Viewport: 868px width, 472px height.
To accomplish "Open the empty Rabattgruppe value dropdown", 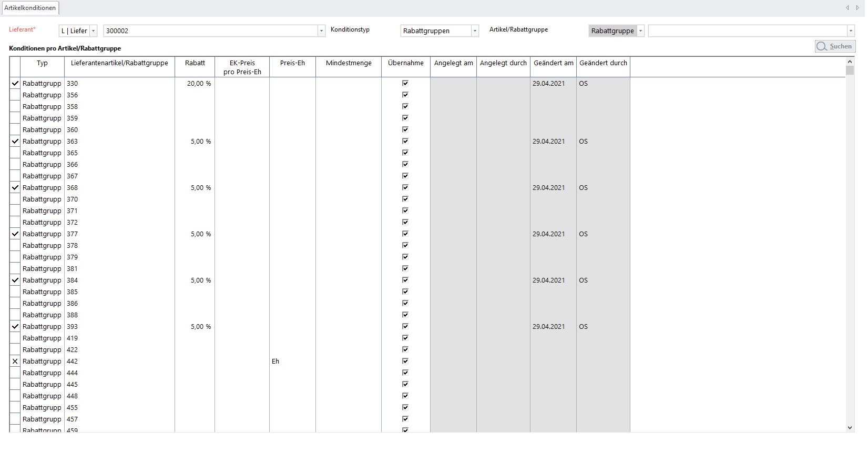I will tap(850, 31).
